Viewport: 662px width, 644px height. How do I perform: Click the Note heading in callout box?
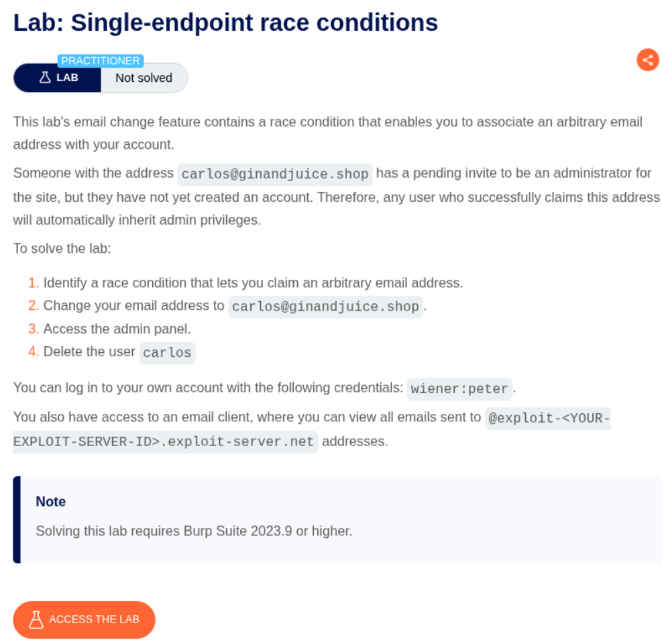point(51,502)
